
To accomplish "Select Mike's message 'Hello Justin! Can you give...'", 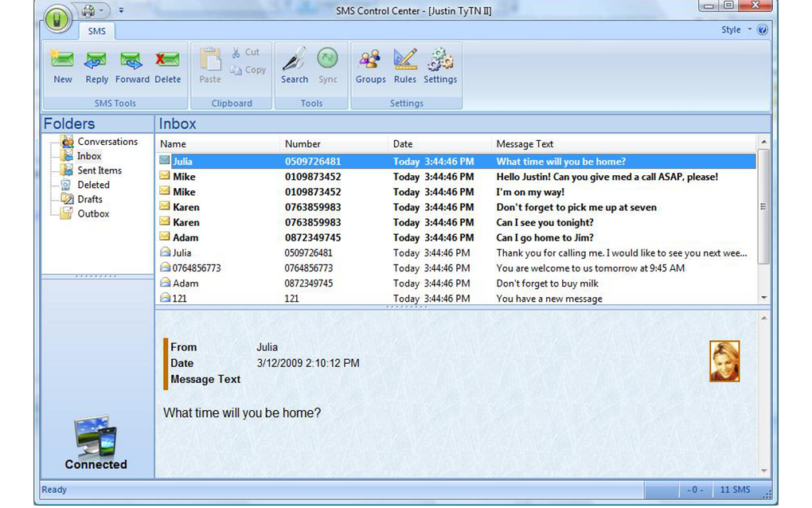I will (455, 177).
